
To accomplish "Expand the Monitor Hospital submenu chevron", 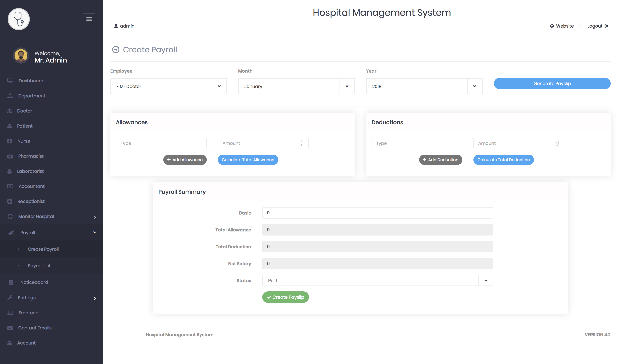I will (x=95, y=217).
